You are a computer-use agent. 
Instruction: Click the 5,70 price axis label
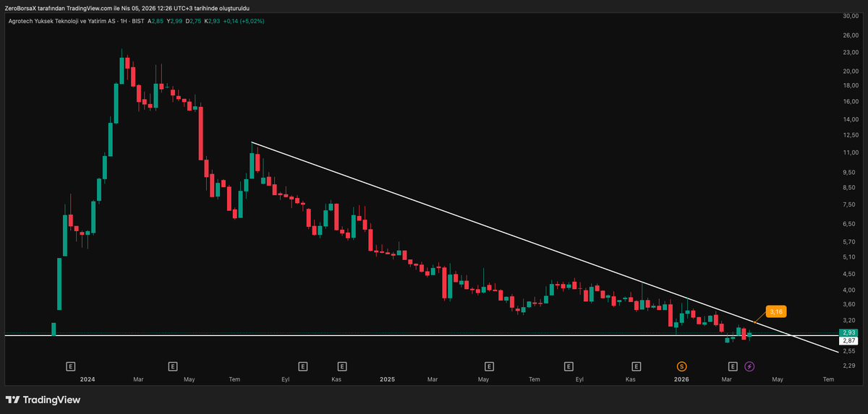(850, 241)
